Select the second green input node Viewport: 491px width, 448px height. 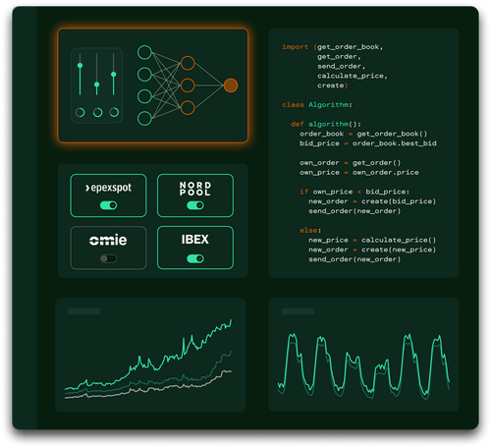[144, 75]
